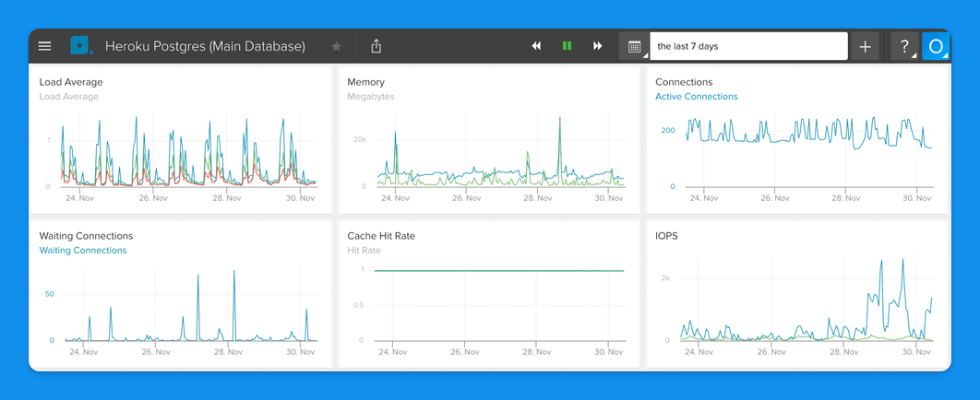
Task: Fast-forward the time range
Action: point(597,46)
